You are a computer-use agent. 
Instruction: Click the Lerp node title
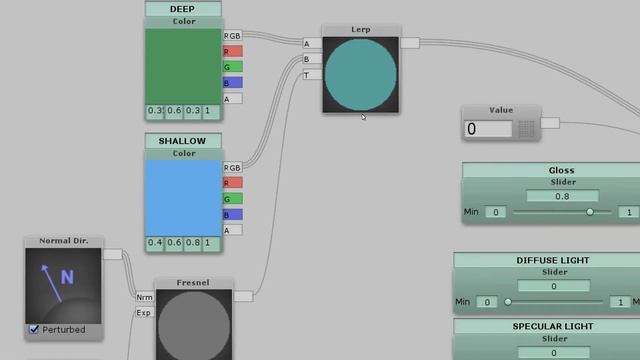[x=361, y=30]
